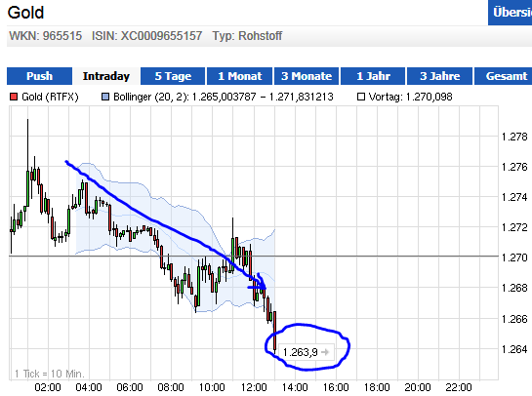
Task: Click the 02:00 time axis label
Action: (48, 387)
